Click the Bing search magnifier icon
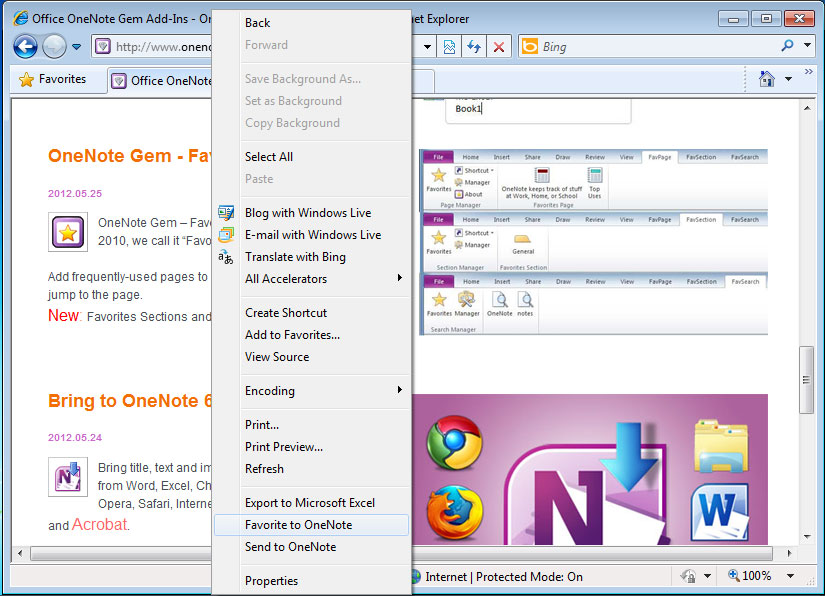 tap(788, 46)
